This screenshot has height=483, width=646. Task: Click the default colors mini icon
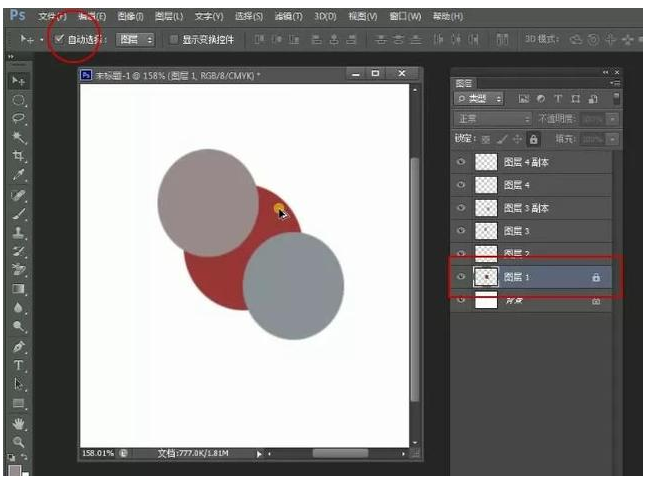[11, 457]
